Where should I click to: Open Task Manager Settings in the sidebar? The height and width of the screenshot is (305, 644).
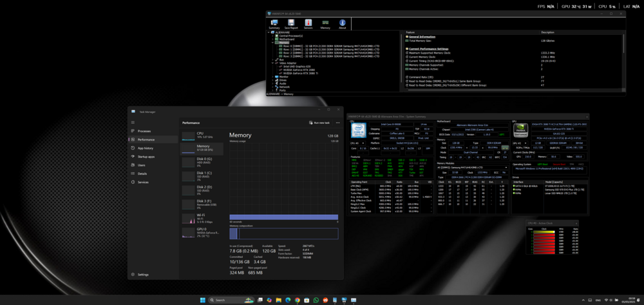click(143, 274)
